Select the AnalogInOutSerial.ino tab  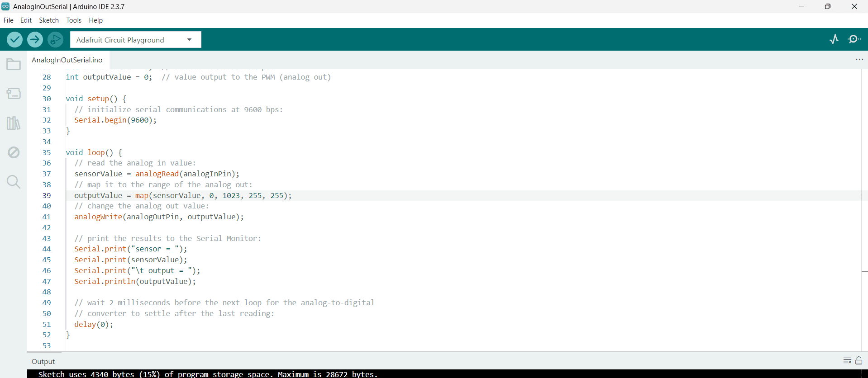point(67,60)
